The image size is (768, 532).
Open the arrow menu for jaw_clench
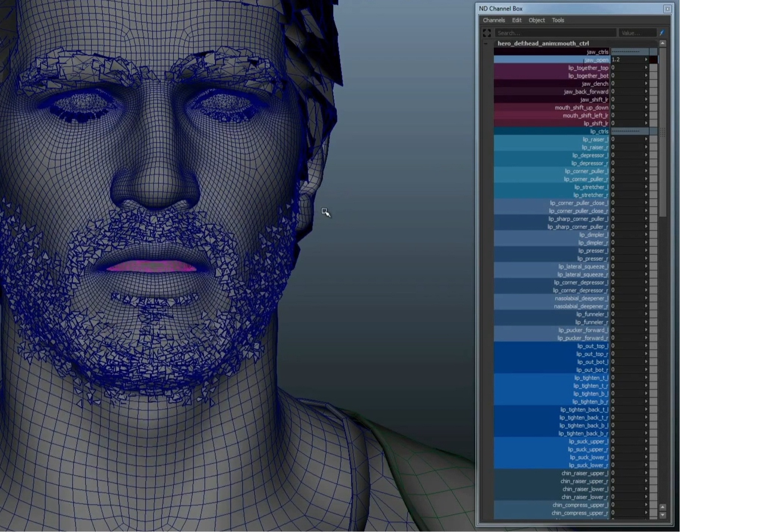[646, 83]
